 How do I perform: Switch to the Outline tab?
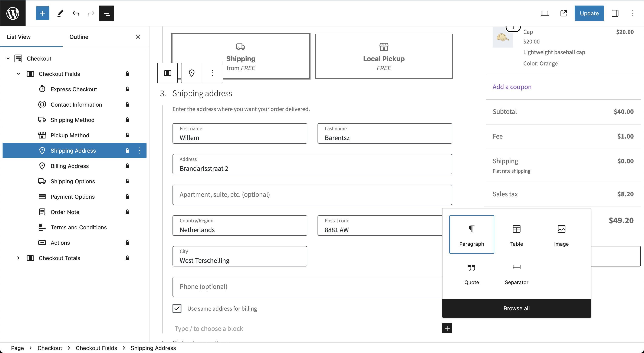[79, 36]
